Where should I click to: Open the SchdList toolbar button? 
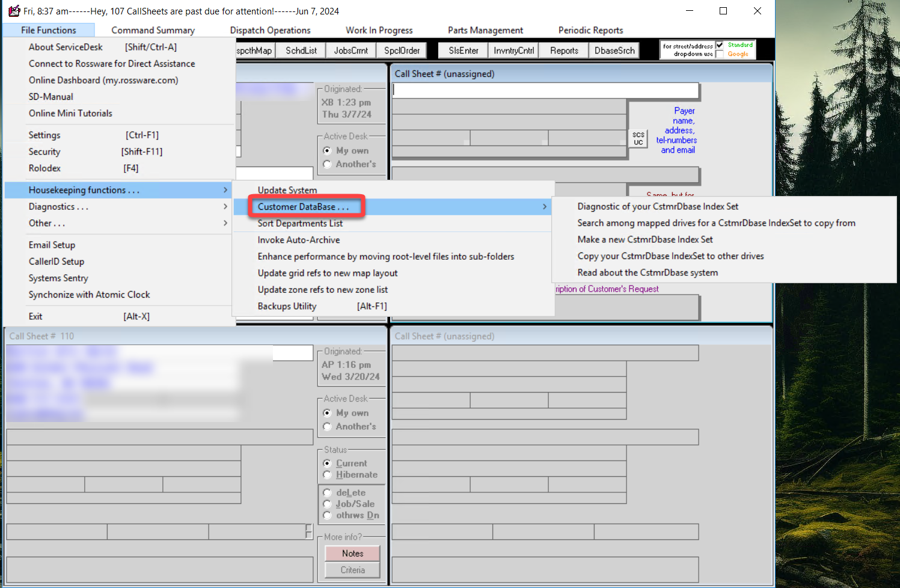coord(301,51)
